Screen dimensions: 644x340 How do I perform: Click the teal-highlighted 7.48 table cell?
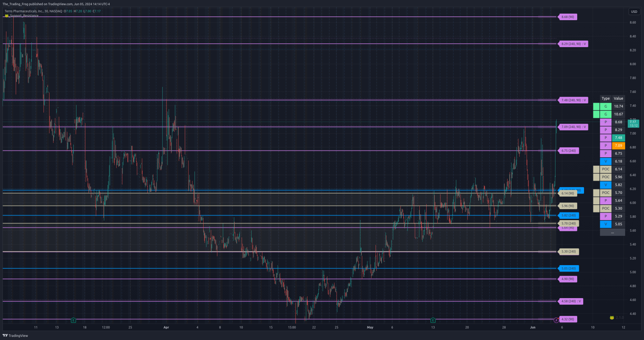pyautogui.click(x=618, y=138)
